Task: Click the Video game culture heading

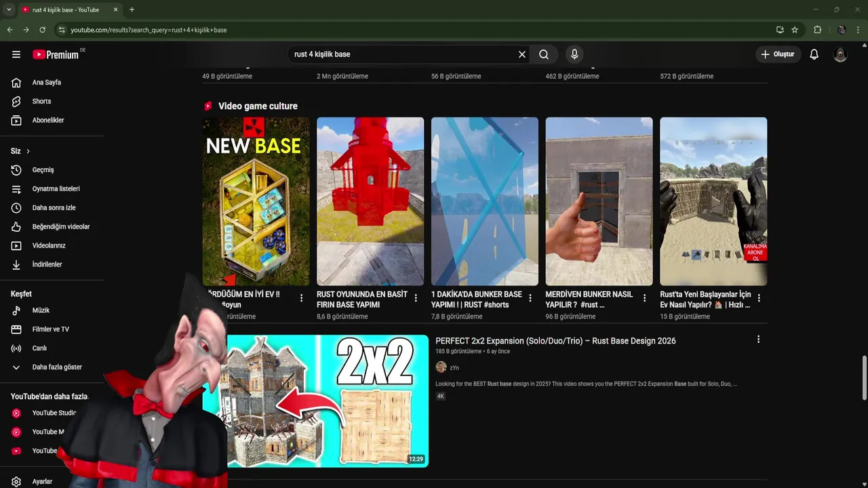Action: pyautogui.click(x=258, y=106)
